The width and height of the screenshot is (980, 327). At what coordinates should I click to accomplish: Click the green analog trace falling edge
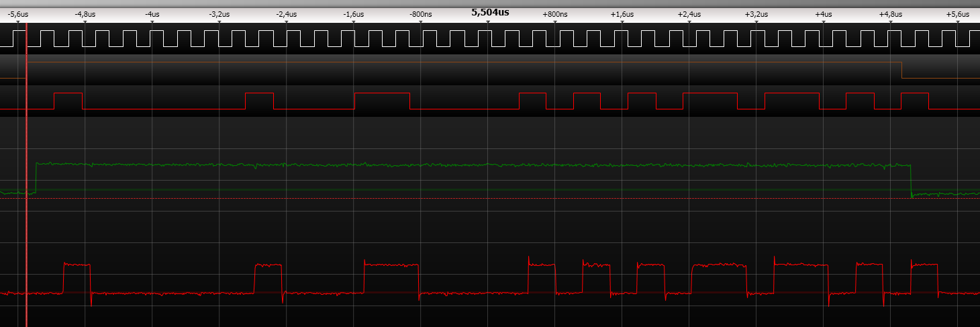click(x=911, y=180)
